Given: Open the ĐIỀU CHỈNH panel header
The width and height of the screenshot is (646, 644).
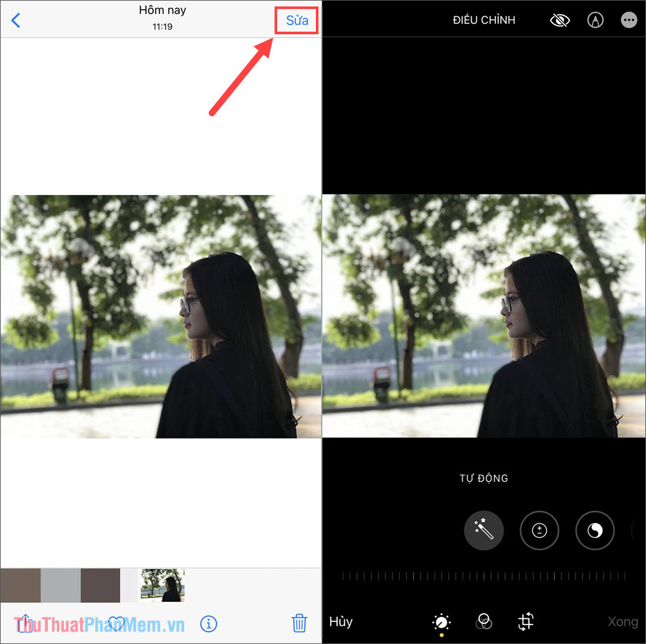Looking at the screenshot, I should point(484,20).
